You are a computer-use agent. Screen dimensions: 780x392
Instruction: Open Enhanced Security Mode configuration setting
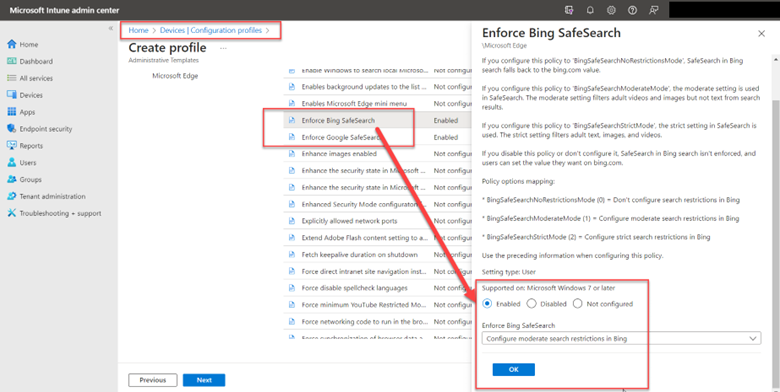coord(364,204)
